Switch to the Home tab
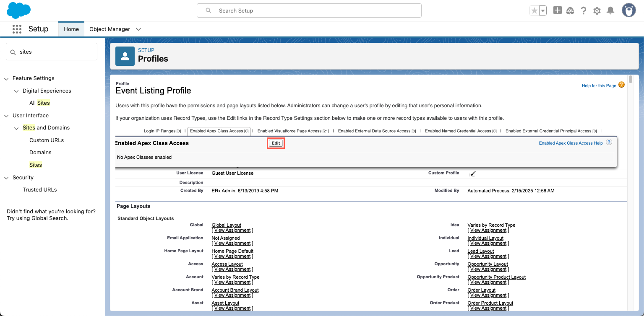 click(x=71, y=29)
